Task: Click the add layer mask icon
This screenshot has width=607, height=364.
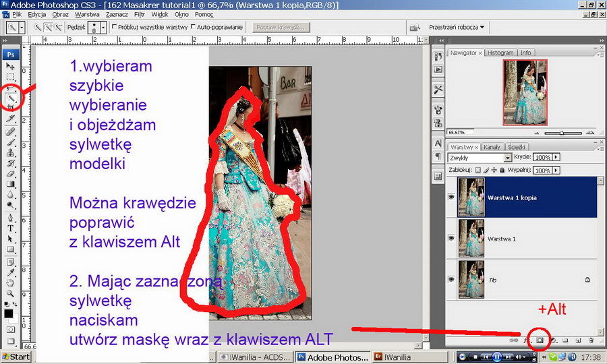Action: tap(540, 340)
